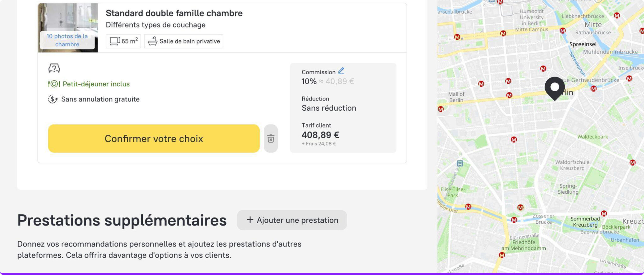Click Ajouter une prestation button
The width and height of the screenshot is (644, 275).
click(x=292, y=220)
